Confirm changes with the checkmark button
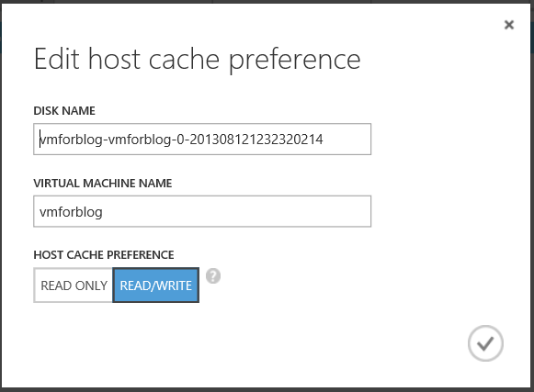This screenshot has width=534, height=392. point(485,343)
